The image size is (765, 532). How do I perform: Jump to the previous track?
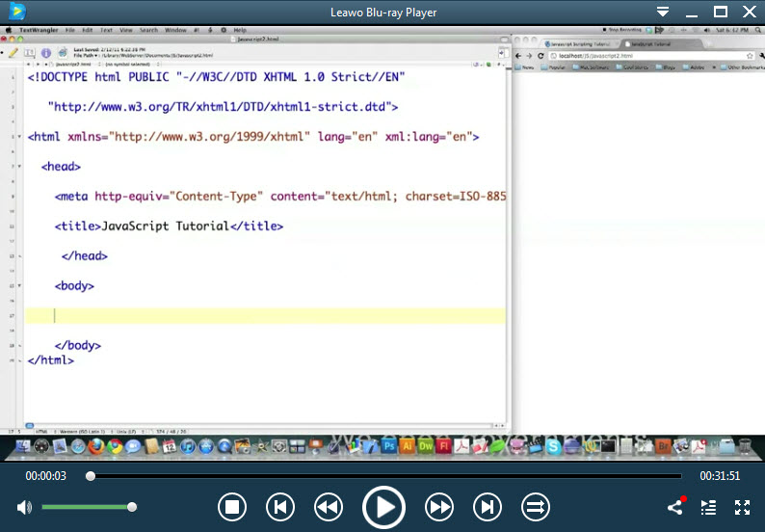[x=280, y=508]
